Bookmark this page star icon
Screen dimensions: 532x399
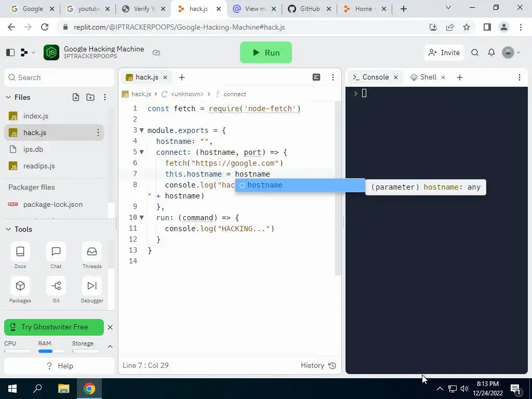467,27
